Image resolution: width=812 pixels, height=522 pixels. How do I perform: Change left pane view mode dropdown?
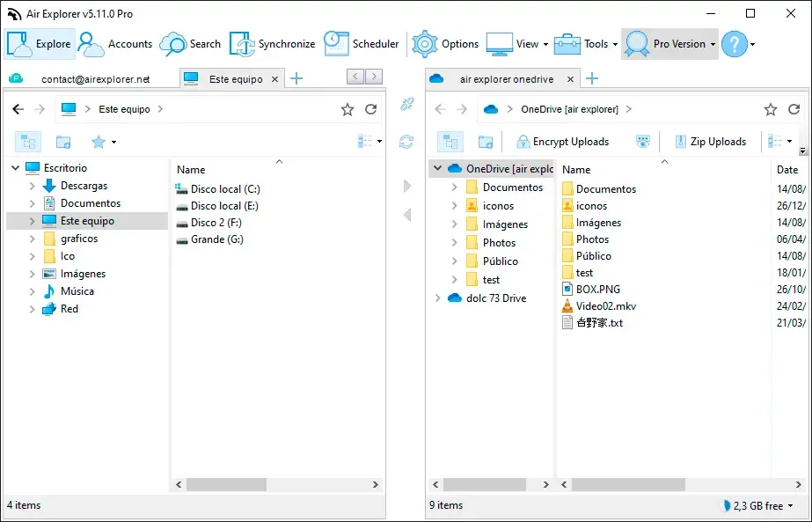(369, 141)
